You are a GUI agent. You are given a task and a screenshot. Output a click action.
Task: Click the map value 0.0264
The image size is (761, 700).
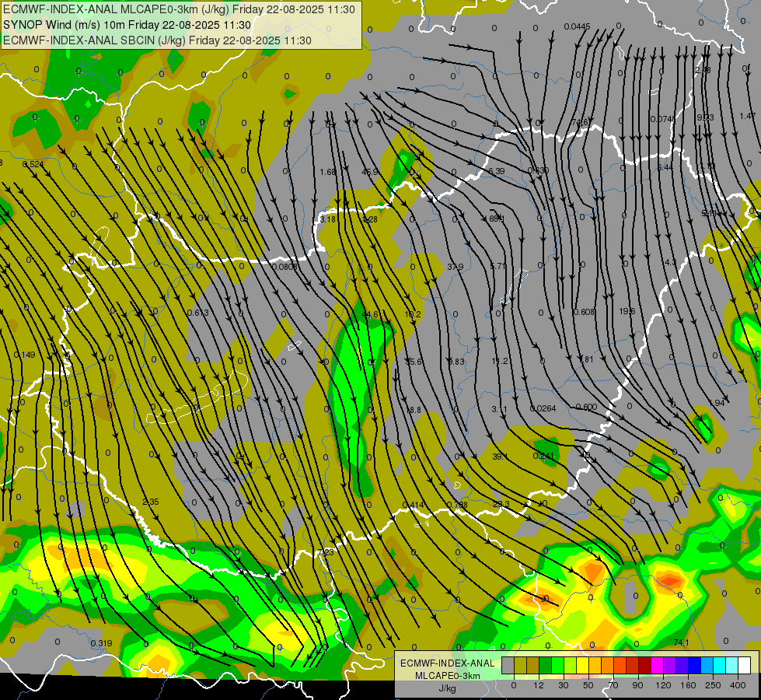pyautogui.click(x=543, y=408)
